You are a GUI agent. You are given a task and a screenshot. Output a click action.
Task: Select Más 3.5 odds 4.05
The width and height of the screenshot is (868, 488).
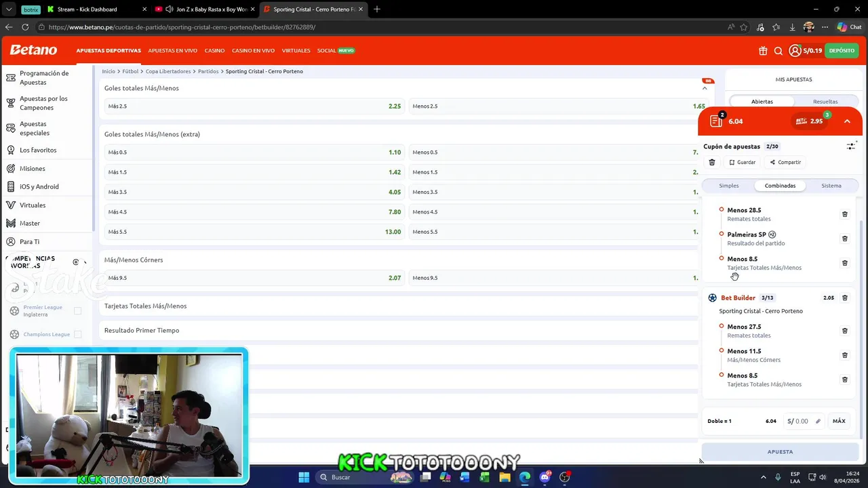[x=254, y=192]
